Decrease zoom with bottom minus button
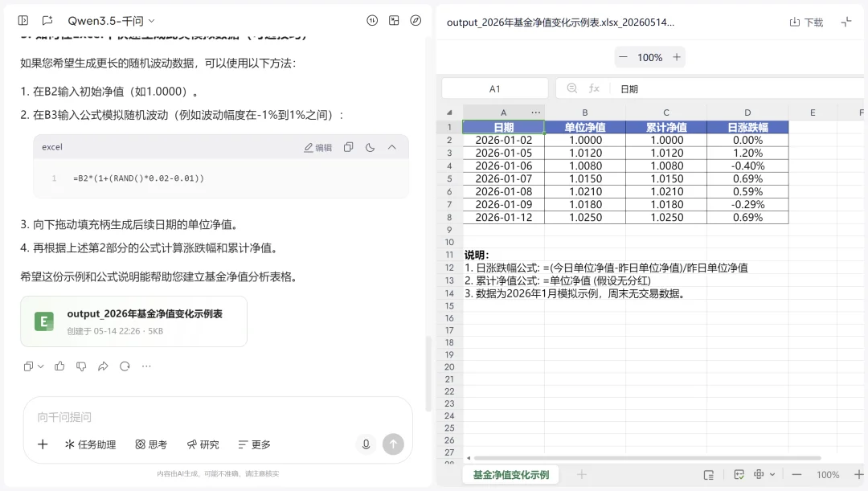 pyautogui.click(x=796, y=474)
